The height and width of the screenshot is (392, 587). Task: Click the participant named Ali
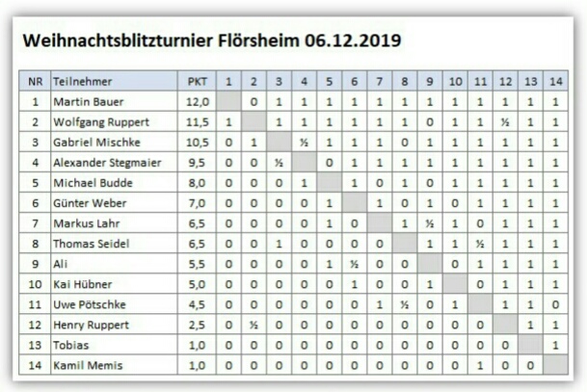pos(60,264)
